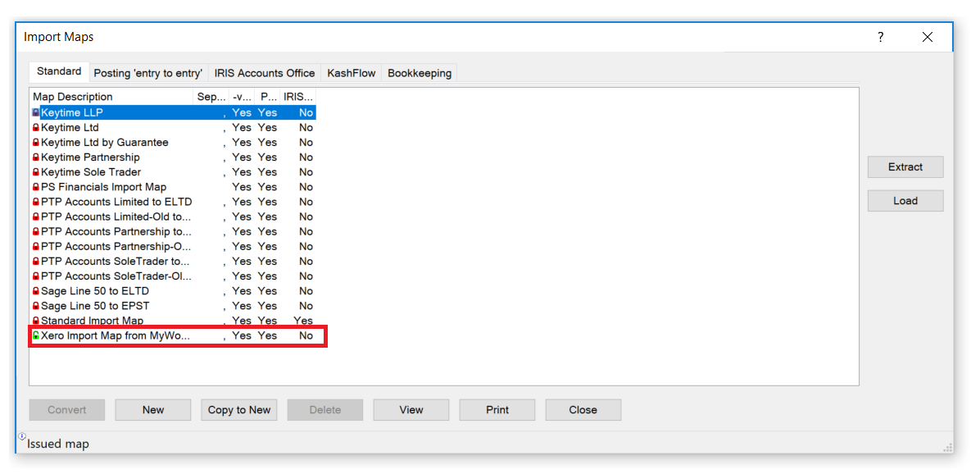Click lock icon beside PTP Accounts SoleTrader to...
The width and height of the screenshot is (980, 474).
click(35, 262)
